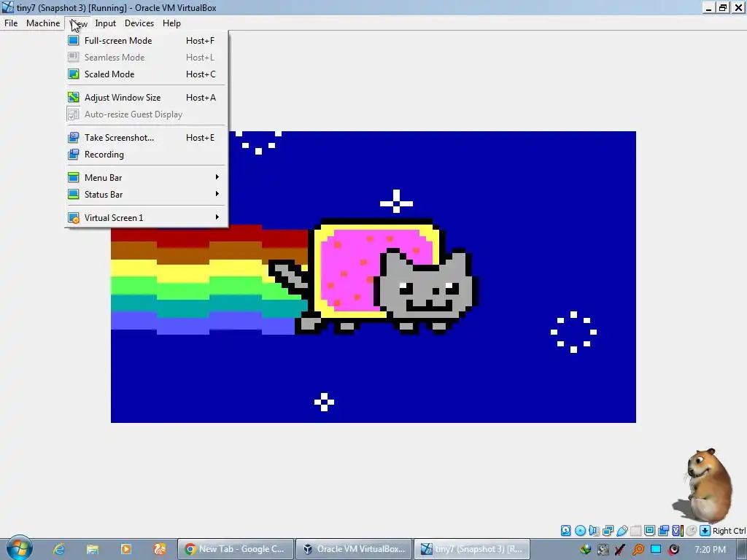This screenshot has height=560, width=747.
Task: Click the Full-screen Mode icon in View menu
Action: coord(74,41)
